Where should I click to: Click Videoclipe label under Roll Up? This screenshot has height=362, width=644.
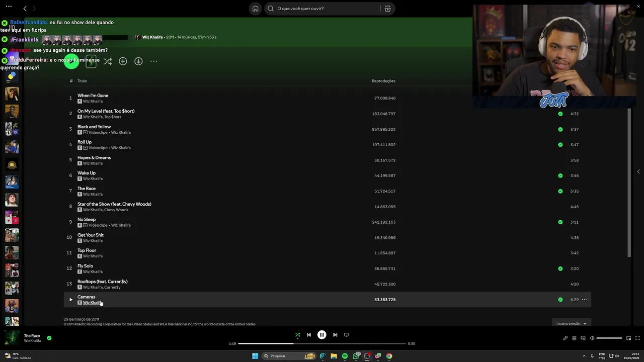pyautogui.click(x=98, y=148)
